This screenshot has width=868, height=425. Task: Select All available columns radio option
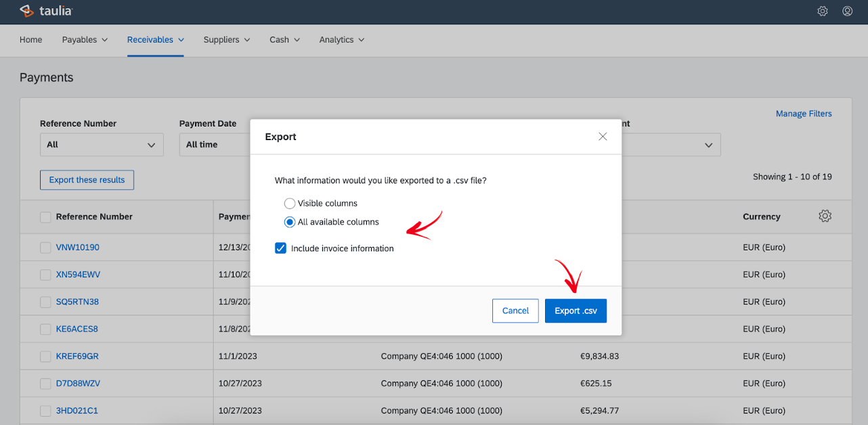click(290, 222)
